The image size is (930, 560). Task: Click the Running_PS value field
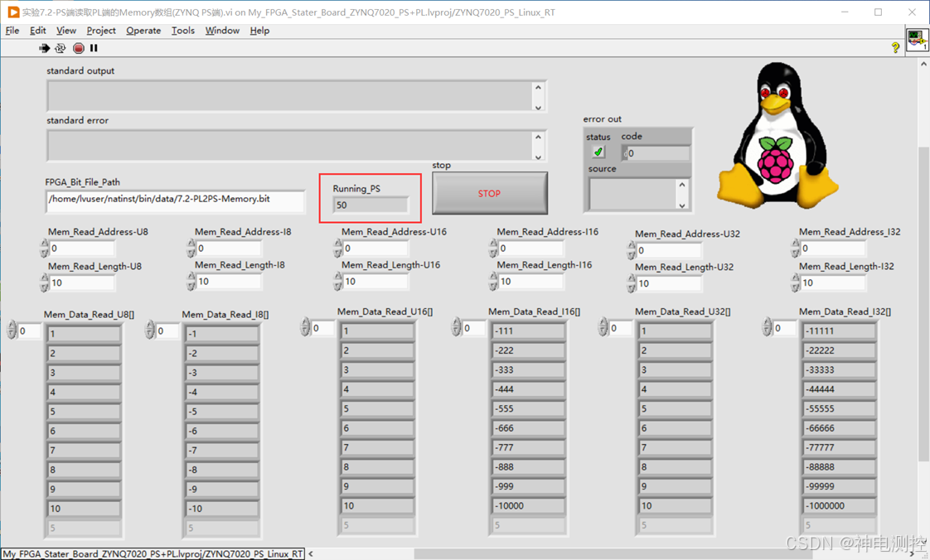(x=371, y=205)
